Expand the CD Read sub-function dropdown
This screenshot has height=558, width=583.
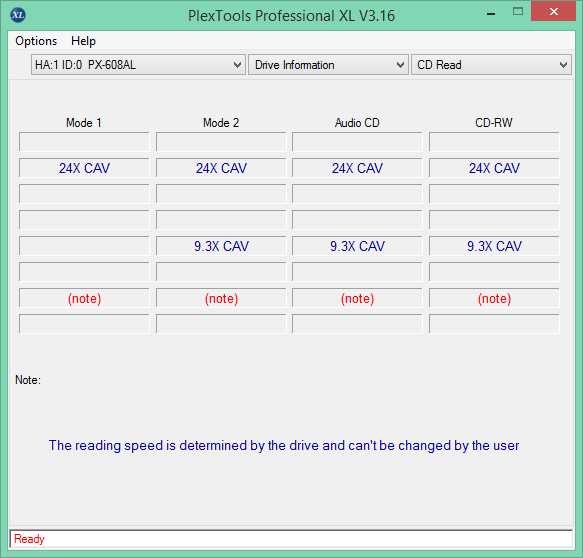491,65
